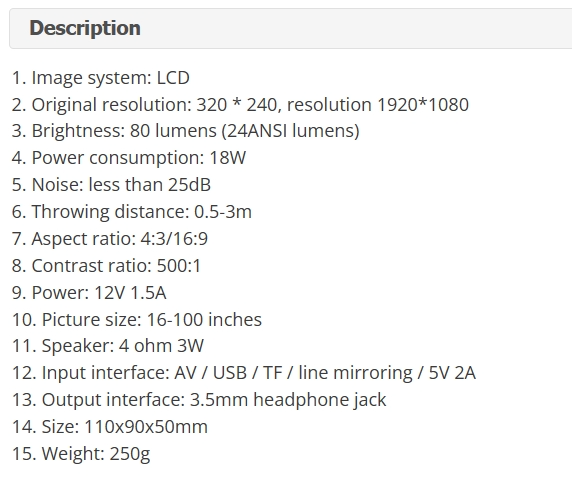
Task: Click the 24ANSI lumens text
Action: coord(291,131)
